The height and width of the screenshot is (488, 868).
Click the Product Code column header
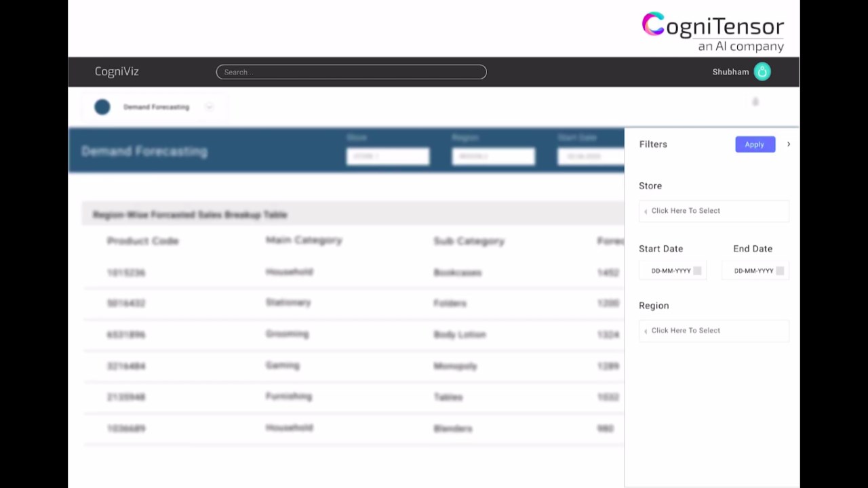(x=142, y=241)
